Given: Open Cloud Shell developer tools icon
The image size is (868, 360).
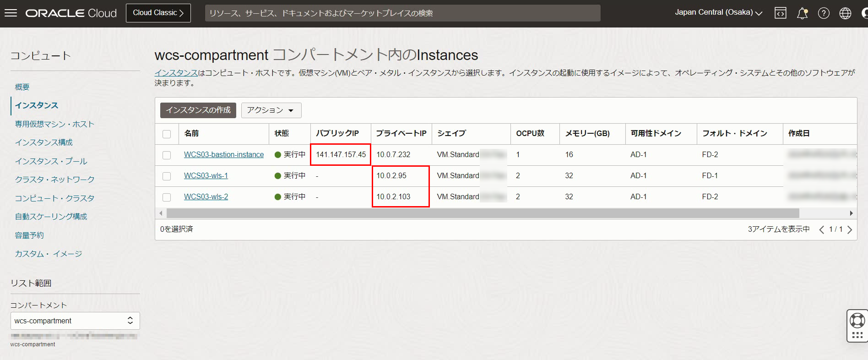Looking at the screenshot, I should click(x=781, y=13).
